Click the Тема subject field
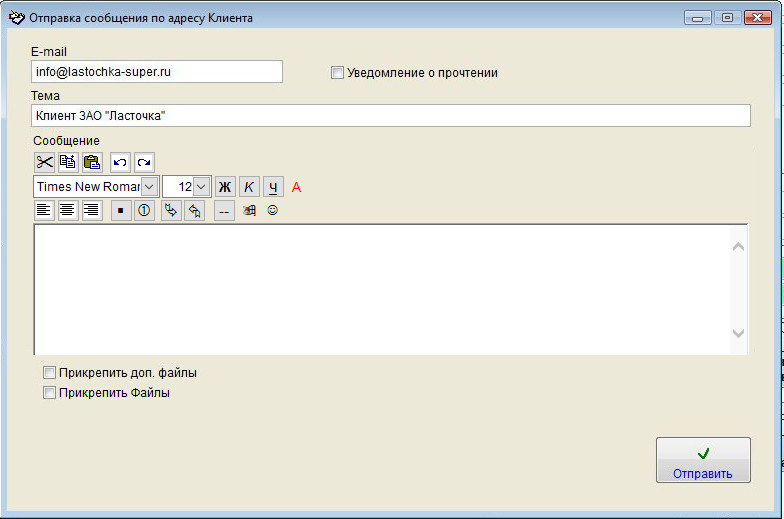The width and height of the screenshot is (784, 519). point(390,116)
